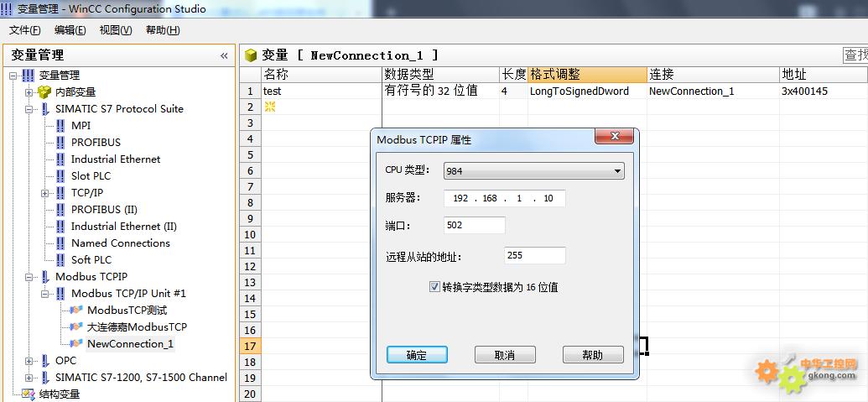Click the 远程从站的地址 field showing 255
The width and height of the screenshot is (868, 402).
pyautogui.click(x=535, y=255)
